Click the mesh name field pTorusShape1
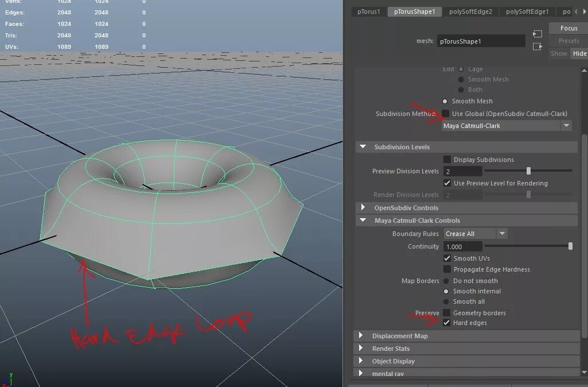Viewport: 588px width, 387px height. pos(481,41)
